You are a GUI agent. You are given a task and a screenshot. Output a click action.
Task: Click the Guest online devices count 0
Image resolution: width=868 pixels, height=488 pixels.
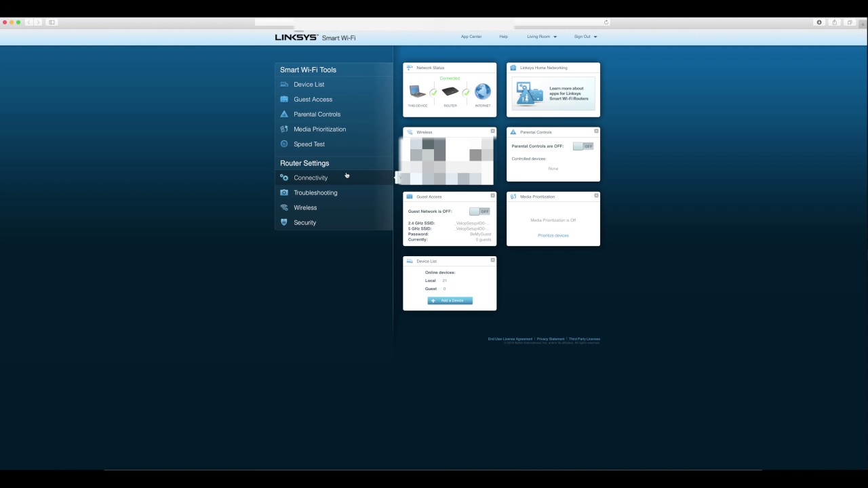(x=444, y=289)
